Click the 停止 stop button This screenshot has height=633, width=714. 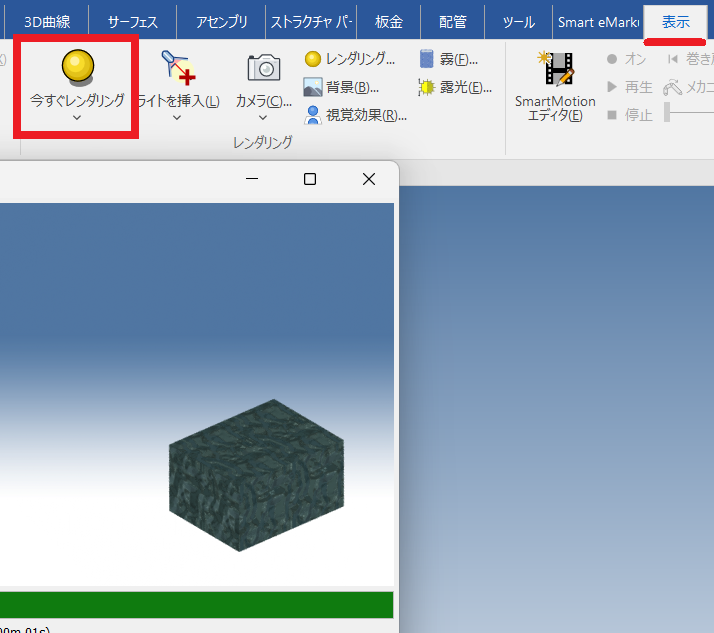[630, 115]
